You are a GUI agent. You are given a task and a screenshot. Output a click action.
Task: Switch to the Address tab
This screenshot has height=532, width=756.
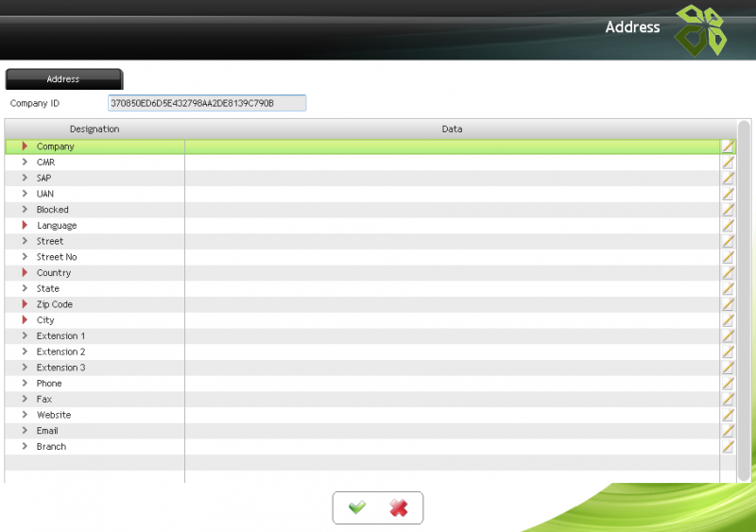click(x=64, y=79)
